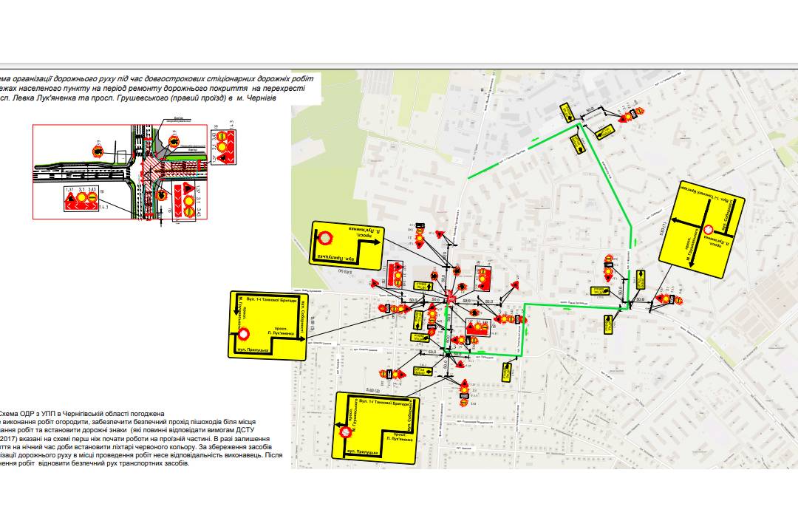Screen dimensions: 798x532
Task: Click the note line ending 'відновити безпечний рух транспортних засобів'
Action: pos(95,464)
